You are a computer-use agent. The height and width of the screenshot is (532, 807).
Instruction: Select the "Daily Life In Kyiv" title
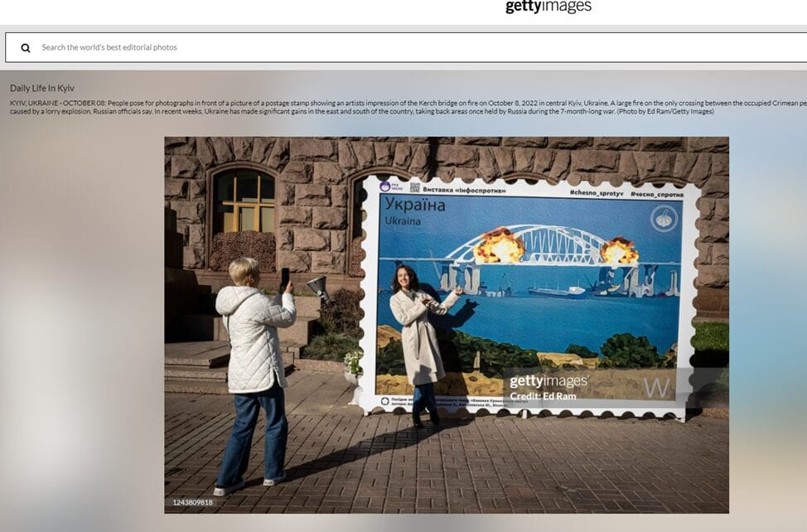pos(42,88)
